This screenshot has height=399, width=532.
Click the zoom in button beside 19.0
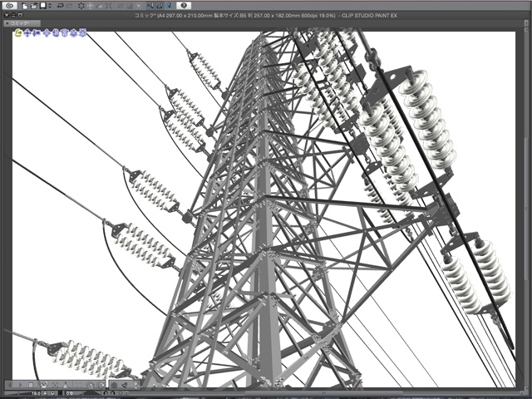tap(52, 393)
